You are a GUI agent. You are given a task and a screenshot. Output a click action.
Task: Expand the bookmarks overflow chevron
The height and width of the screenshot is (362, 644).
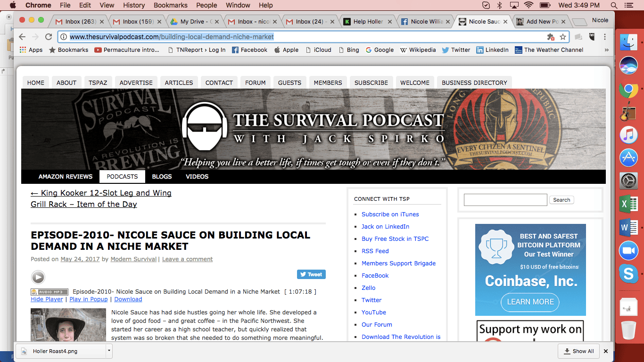coord(606,49)
